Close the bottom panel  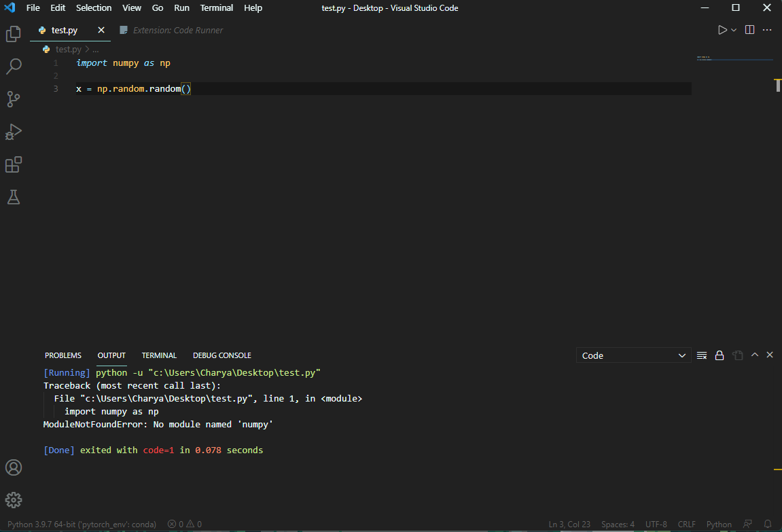(x=770, y=355)
